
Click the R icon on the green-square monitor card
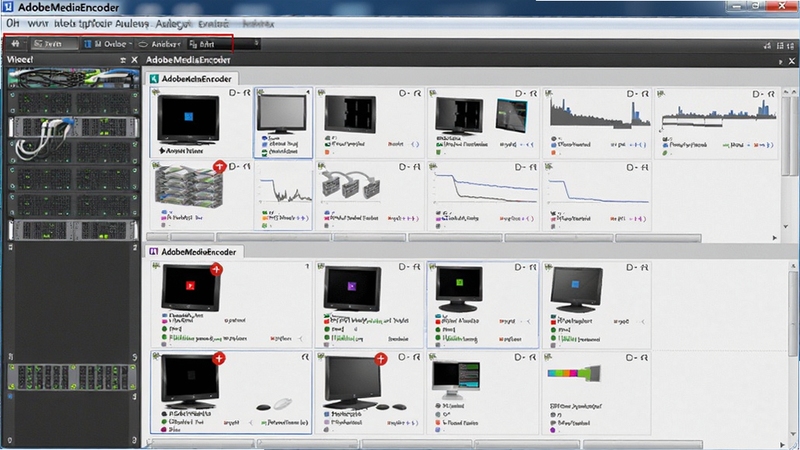pos(533,267)
